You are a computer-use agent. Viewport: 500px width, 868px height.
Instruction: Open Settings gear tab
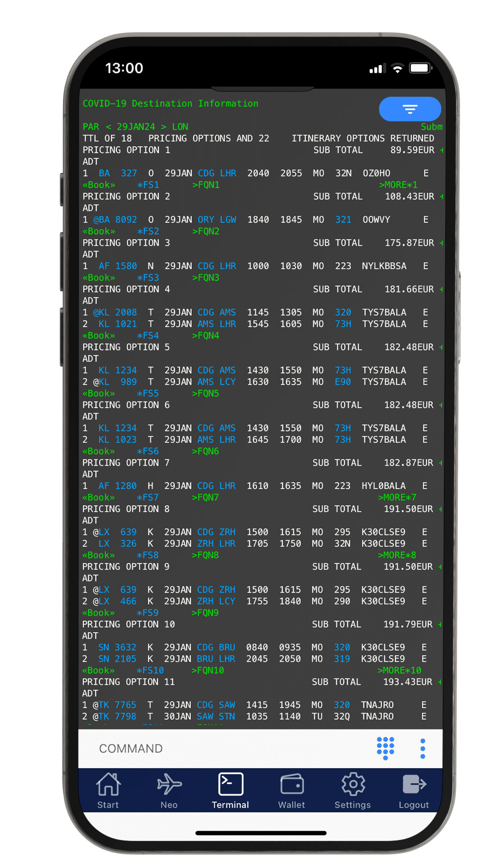click(352, 791)
